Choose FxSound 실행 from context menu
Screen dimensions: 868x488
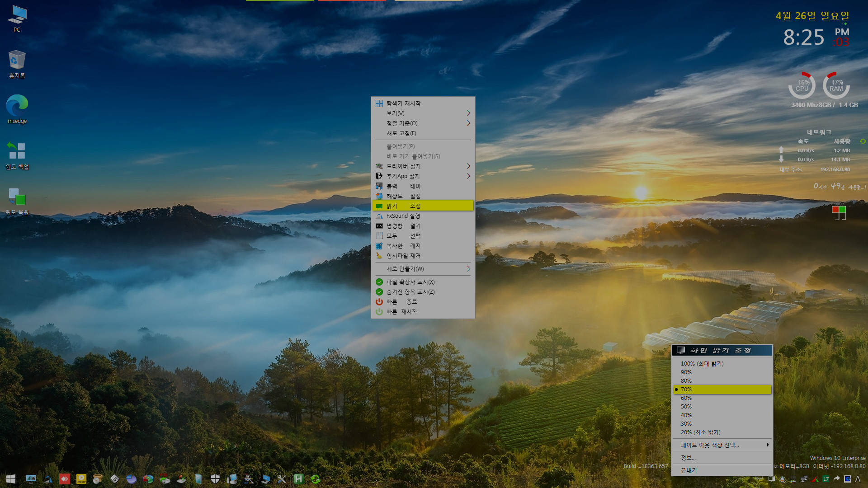pyautogui.click(x=423, y=216)
